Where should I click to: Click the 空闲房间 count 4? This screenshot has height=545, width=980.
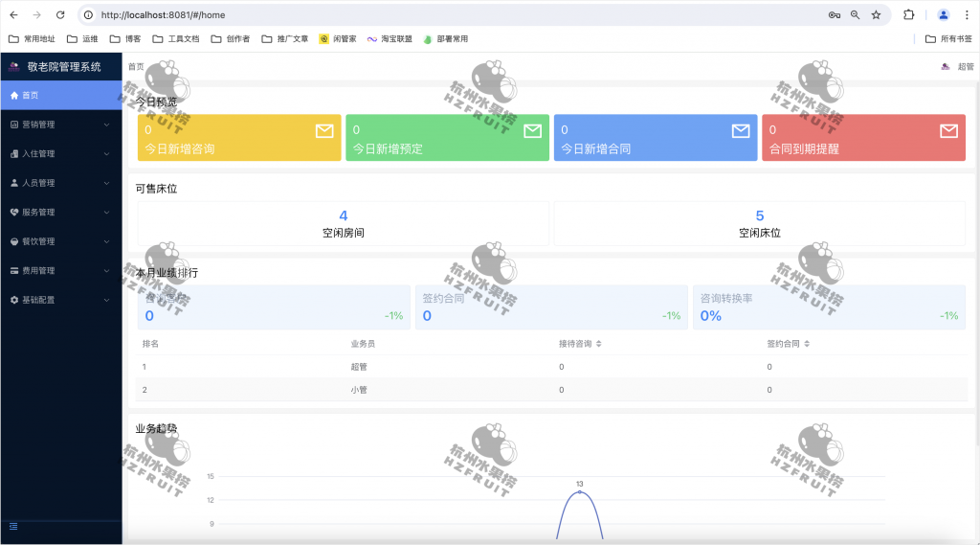pos(344,216)
